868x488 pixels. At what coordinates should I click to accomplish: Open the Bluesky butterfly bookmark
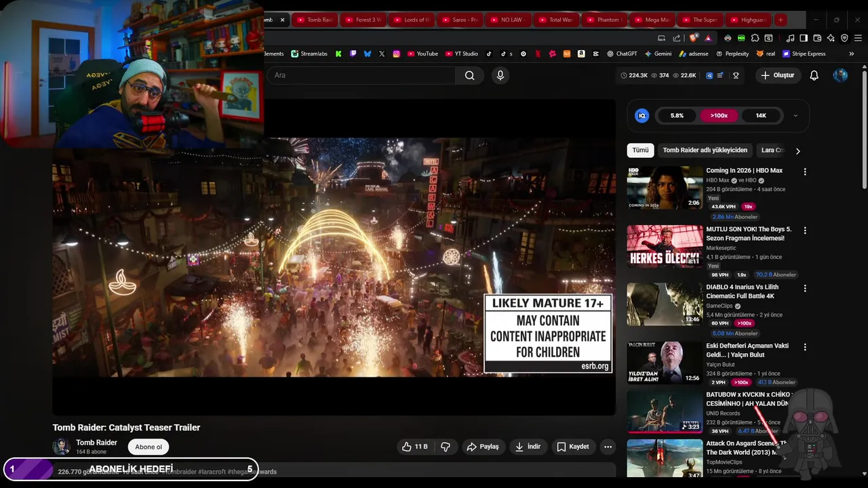pyautogui.click(x=368, y=54)
